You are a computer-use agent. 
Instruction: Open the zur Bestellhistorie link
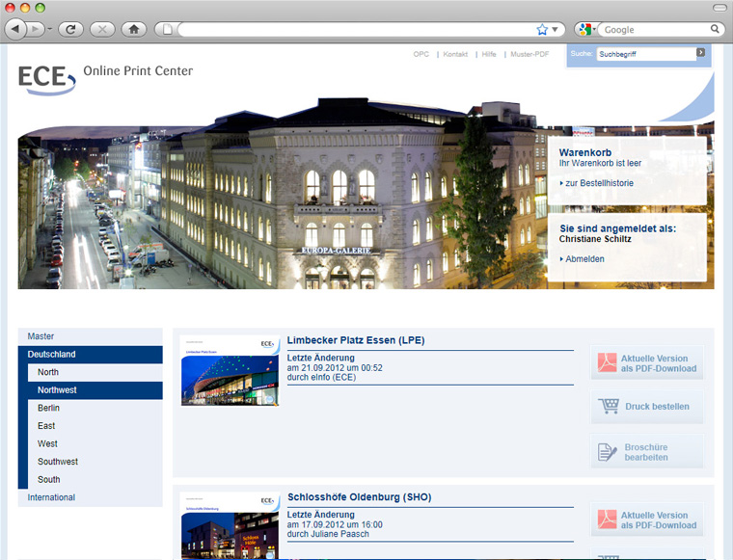click(599, 182)
